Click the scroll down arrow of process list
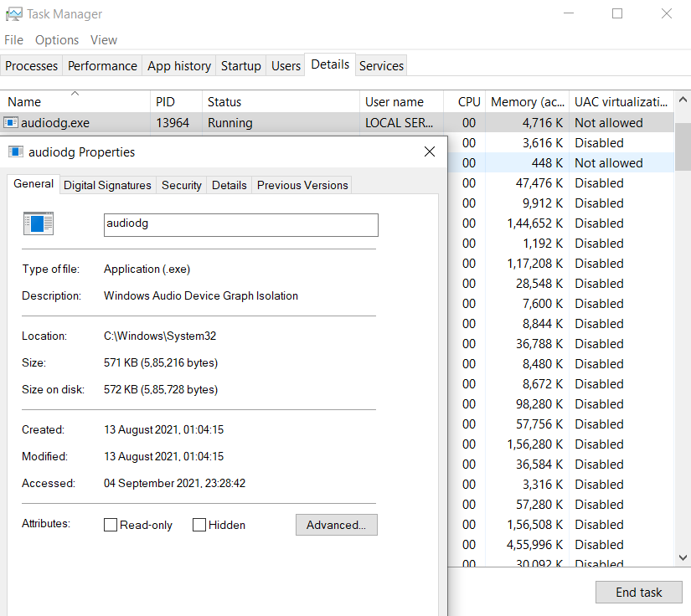Viewport: 691px width, 616px height. (x=683, y=557)
